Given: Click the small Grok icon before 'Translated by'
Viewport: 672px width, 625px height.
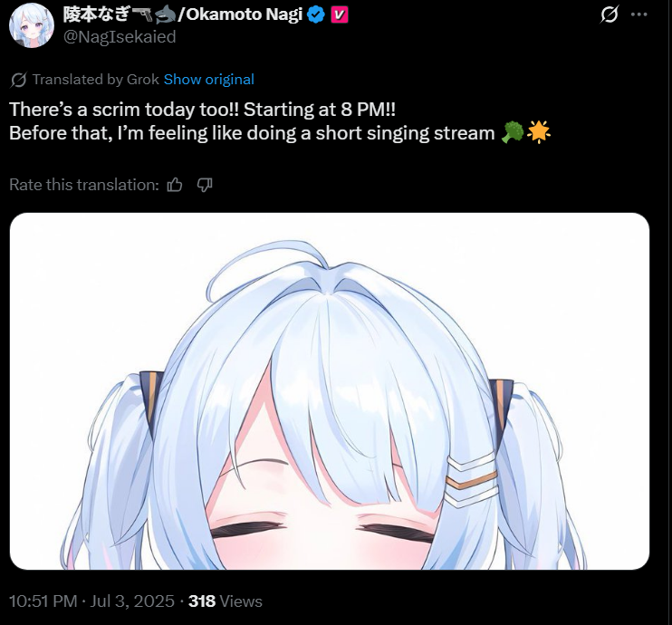Looking at the screenshot, I should 18,80.
